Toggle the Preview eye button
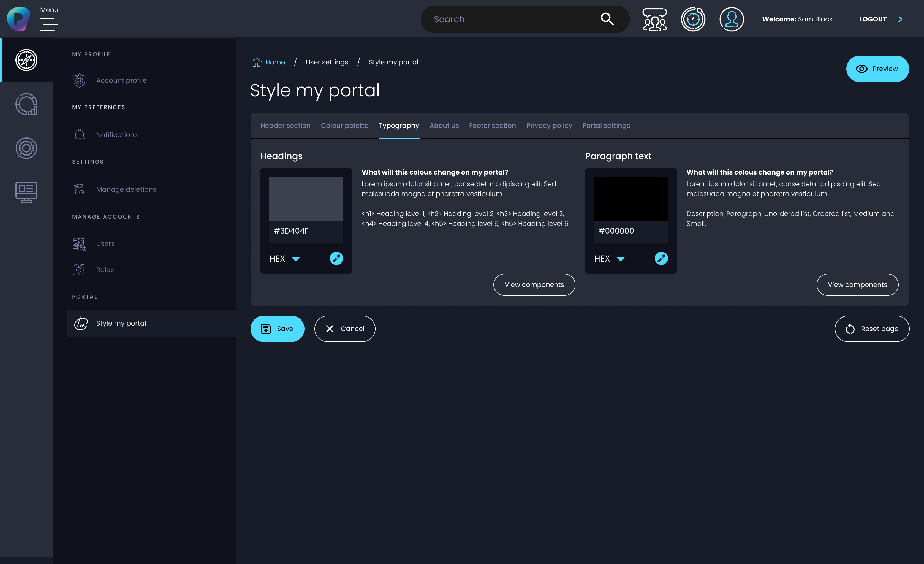This screenshot has width=924, height=564. 877,69
